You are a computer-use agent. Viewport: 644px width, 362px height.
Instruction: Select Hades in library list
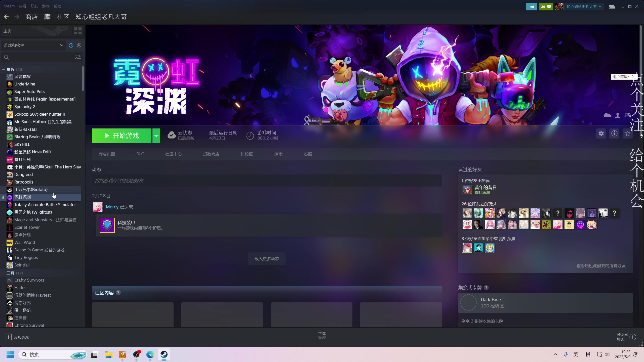41,288
